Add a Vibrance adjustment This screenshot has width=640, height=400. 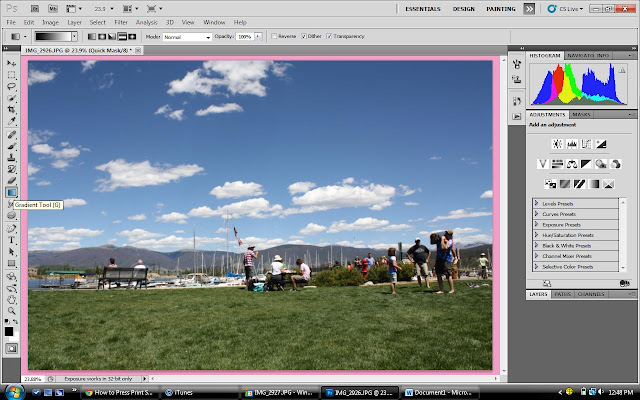click(x=542, y=164)
